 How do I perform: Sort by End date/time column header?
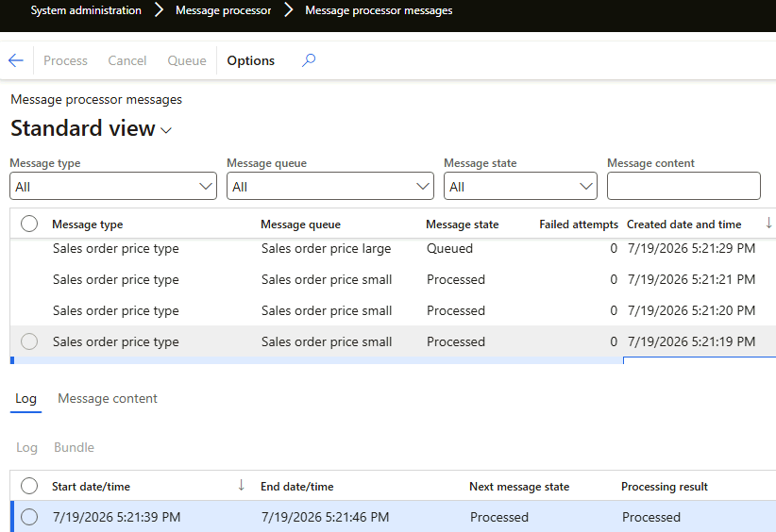297,487
